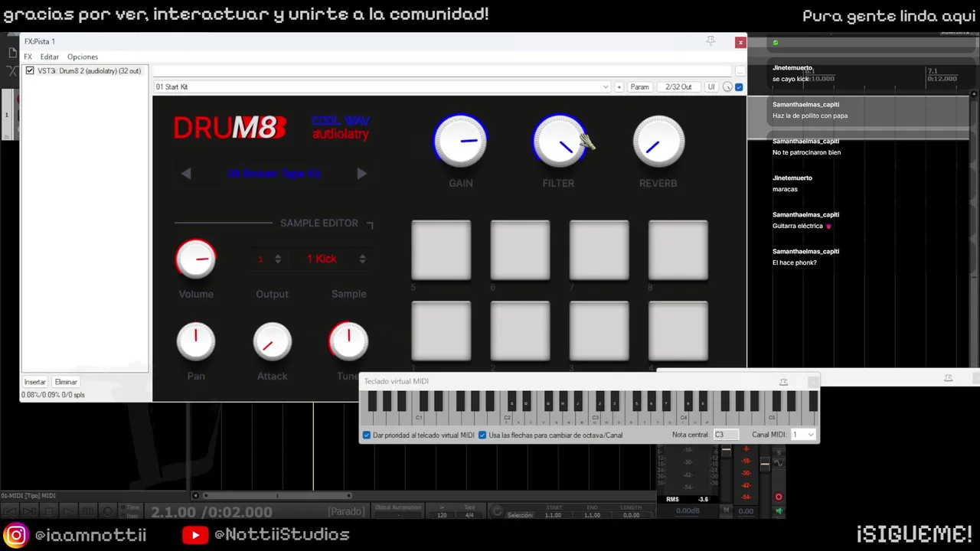Click the green speaker monitor icon in mixer

[779, 510]
